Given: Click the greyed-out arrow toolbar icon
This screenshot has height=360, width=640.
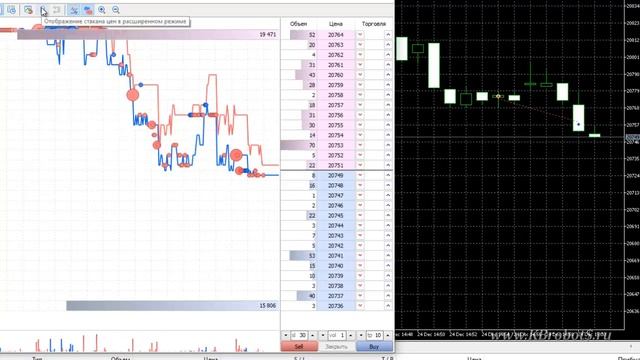Looking at the screenshot, I should 57,10.
